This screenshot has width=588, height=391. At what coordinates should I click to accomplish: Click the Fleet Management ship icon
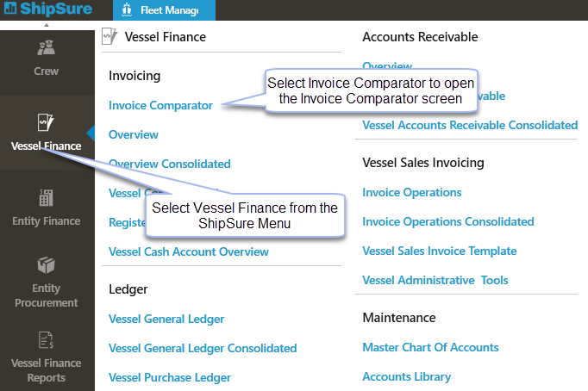point(127,10)
